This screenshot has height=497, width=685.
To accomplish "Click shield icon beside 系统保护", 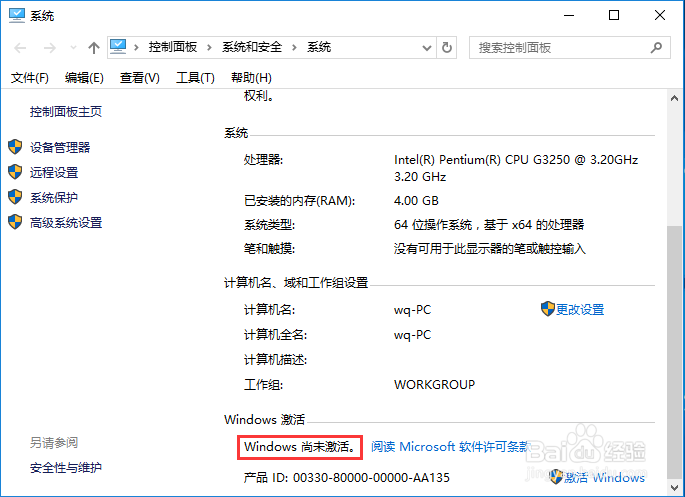I will point(15,197).
